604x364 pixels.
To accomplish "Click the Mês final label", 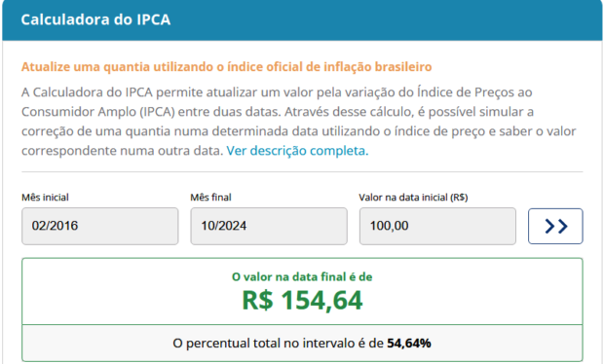I will coord(210,198).
